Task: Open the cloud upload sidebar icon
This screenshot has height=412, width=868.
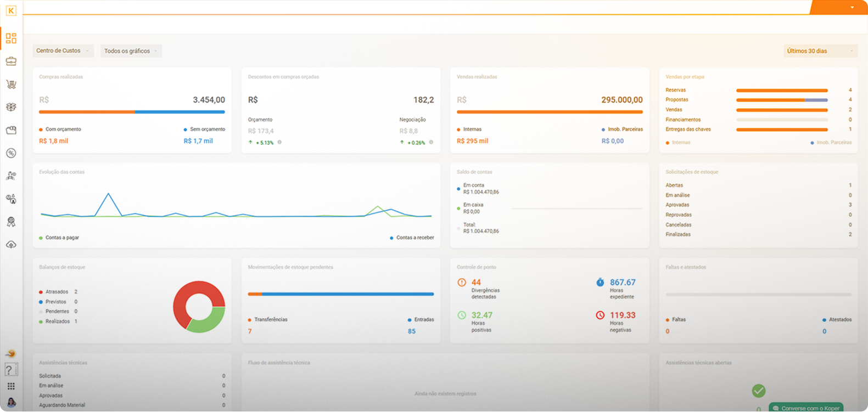Action: (11, 245)
